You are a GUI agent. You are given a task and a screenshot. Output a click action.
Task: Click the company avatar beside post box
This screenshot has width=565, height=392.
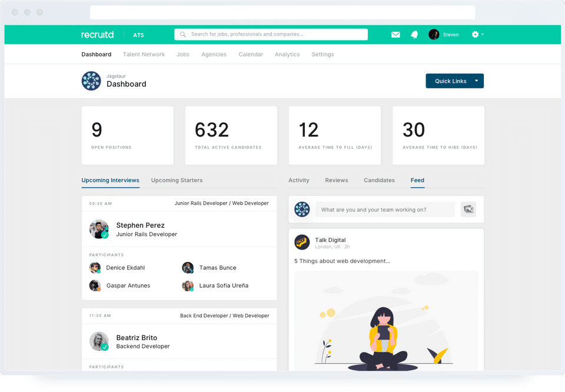302,210
